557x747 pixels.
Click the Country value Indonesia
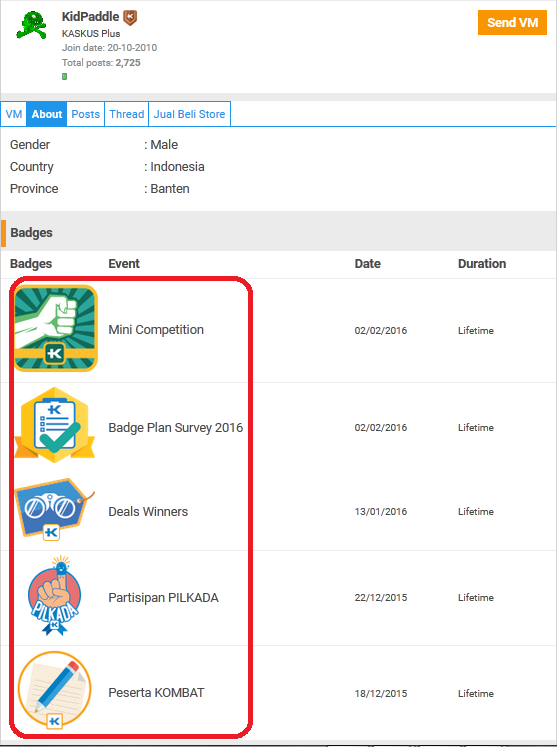(177, 167)
